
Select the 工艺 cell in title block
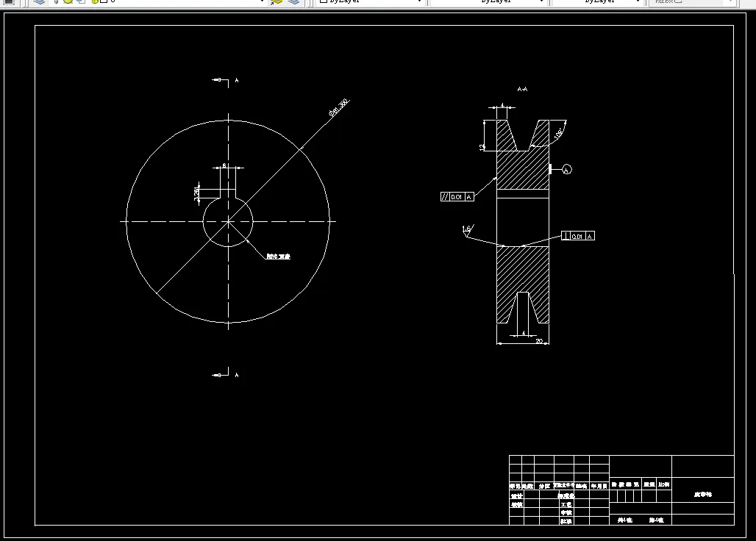pos(566,504)
